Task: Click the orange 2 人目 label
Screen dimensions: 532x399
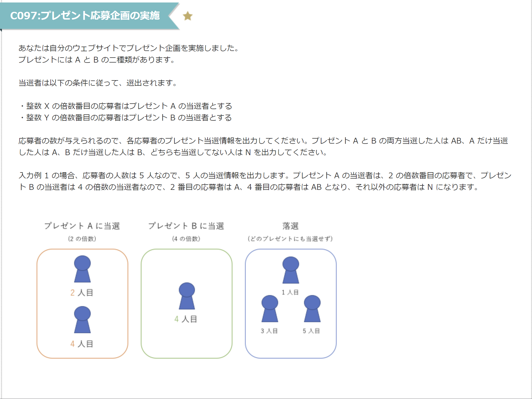Action: click(82, 293)
